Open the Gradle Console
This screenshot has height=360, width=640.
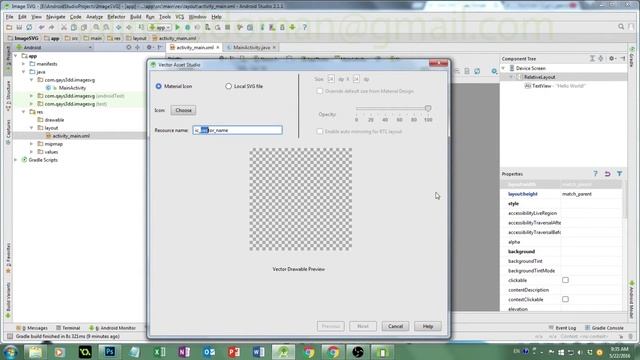[x=604, y=328]
